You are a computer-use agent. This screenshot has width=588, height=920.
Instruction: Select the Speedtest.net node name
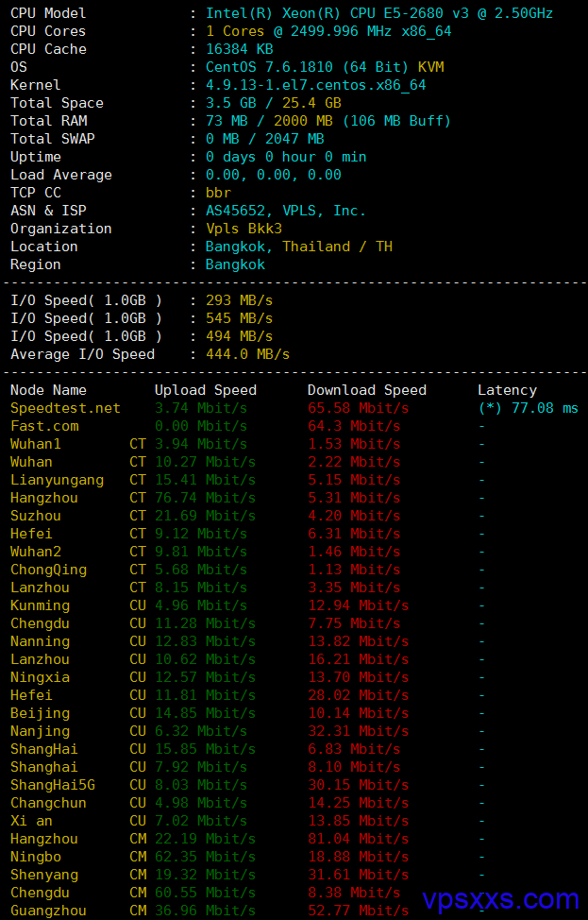65,408
